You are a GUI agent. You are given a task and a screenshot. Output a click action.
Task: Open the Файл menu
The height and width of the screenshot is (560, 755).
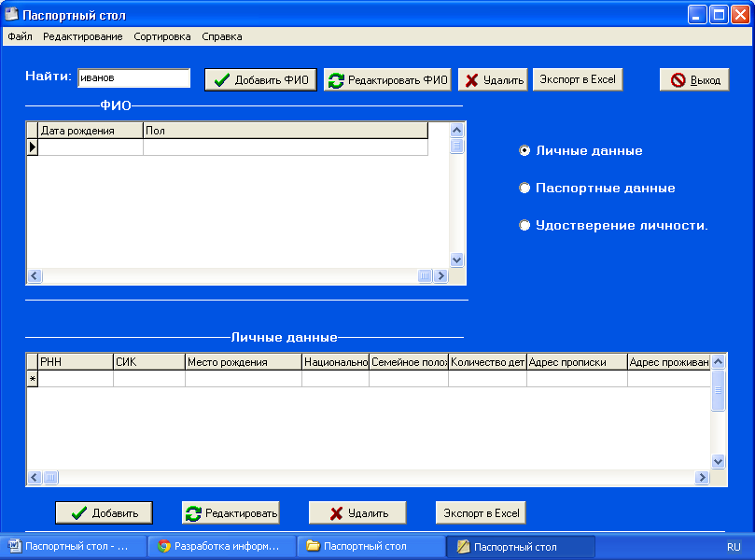pos(20,36)
